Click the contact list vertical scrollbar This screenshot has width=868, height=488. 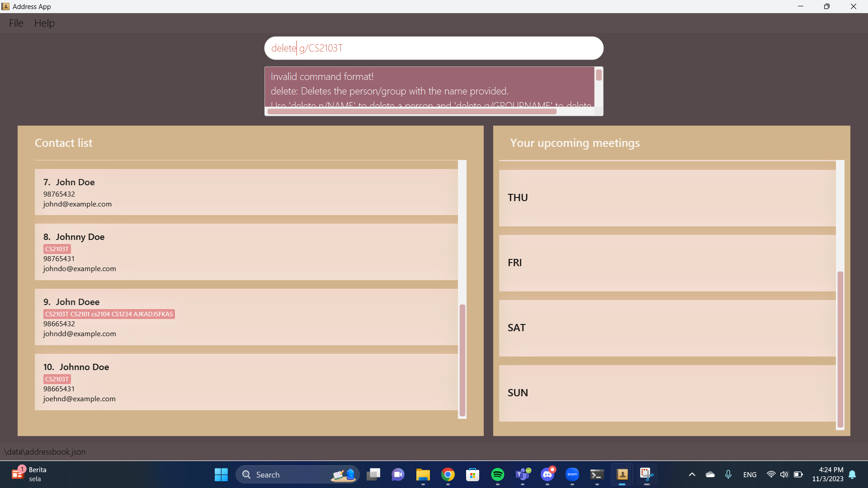tap(462, 359)
